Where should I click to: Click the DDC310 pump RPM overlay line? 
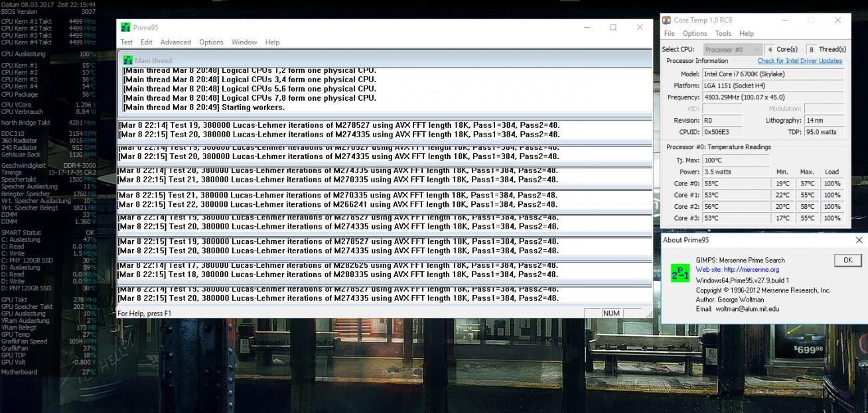pos(48,133)
